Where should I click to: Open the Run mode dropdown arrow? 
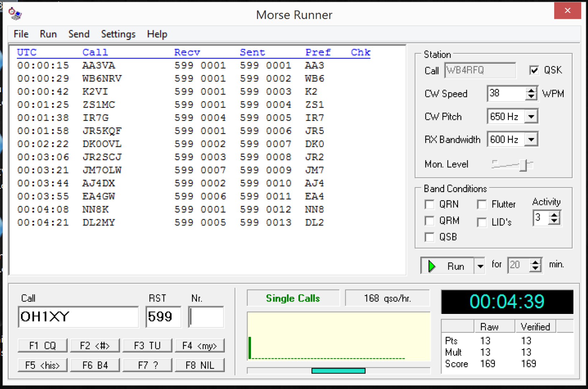480,266
